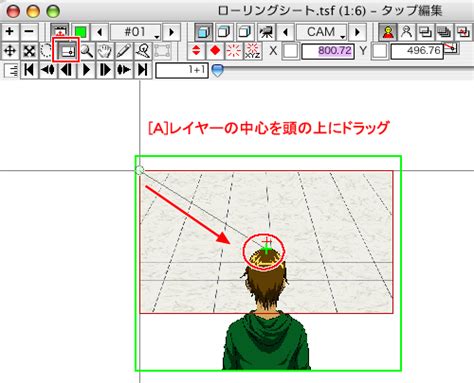Open the green layer color swatch
The image size is (474, 383).
coord(80,32)
